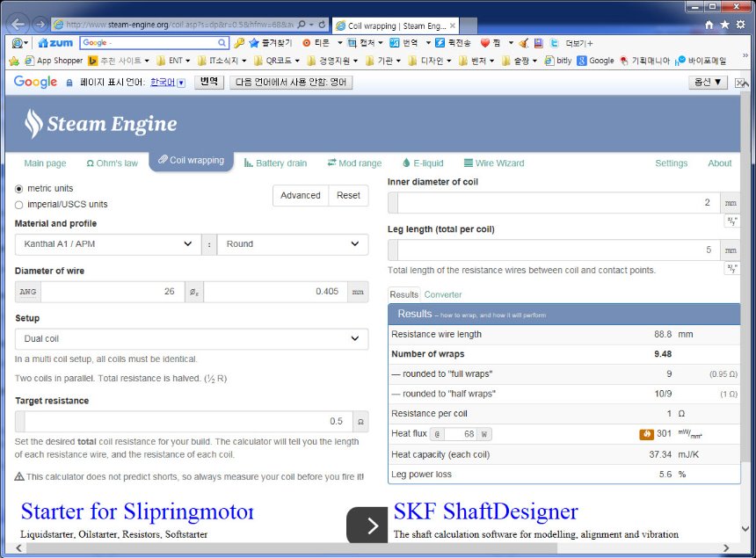Image resolution: width=756 pixels, height=558 pixels.
Task: Click the horizontal scrollbar at page bottom
Action: pyautogui.click(x=292, y=548)
